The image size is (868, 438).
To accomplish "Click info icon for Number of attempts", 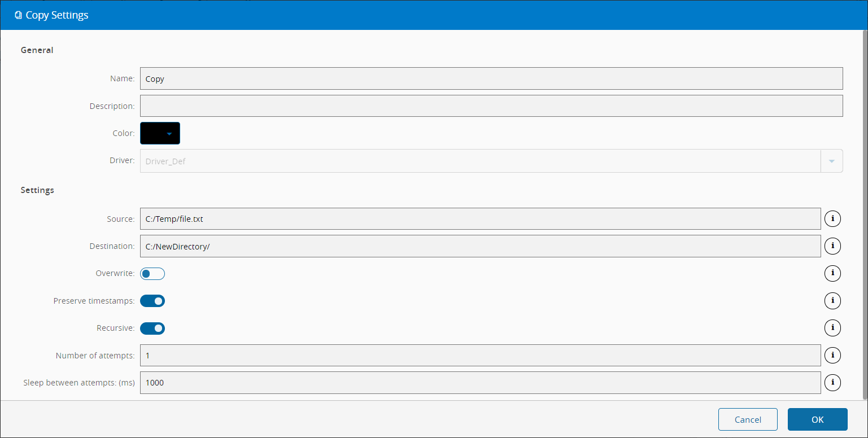I will pos(832,355).
